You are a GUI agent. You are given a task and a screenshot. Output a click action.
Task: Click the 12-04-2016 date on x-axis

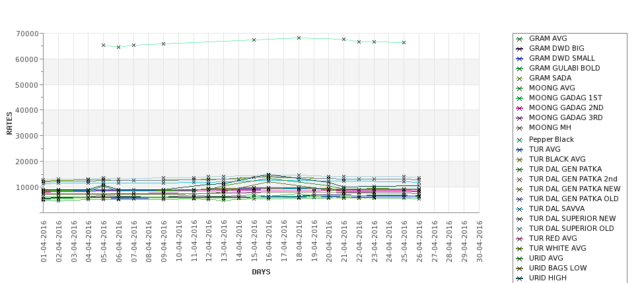click(209, 241)
